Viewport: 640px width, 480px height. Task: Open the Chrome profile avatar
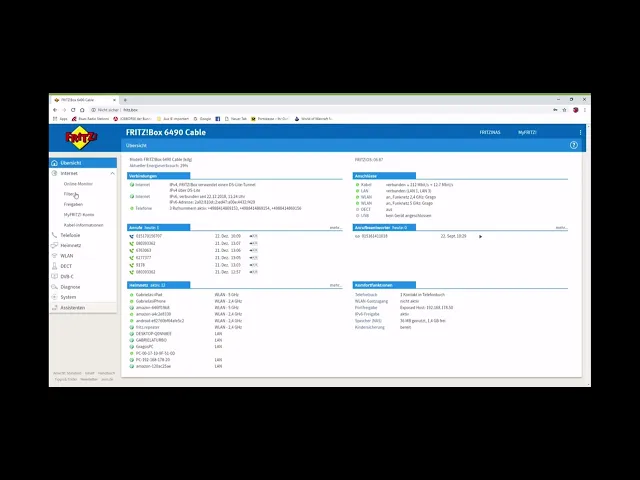(x=576, y=110)
